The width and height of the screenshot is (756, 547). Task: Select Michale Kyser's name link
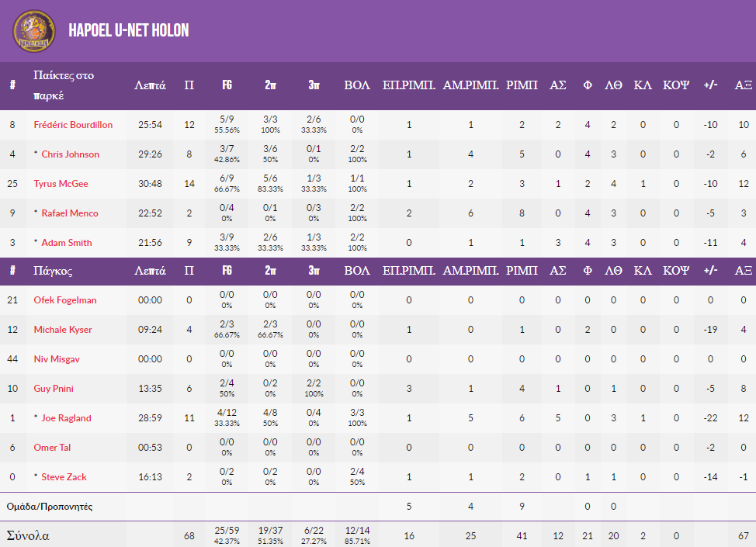[63, 330]
